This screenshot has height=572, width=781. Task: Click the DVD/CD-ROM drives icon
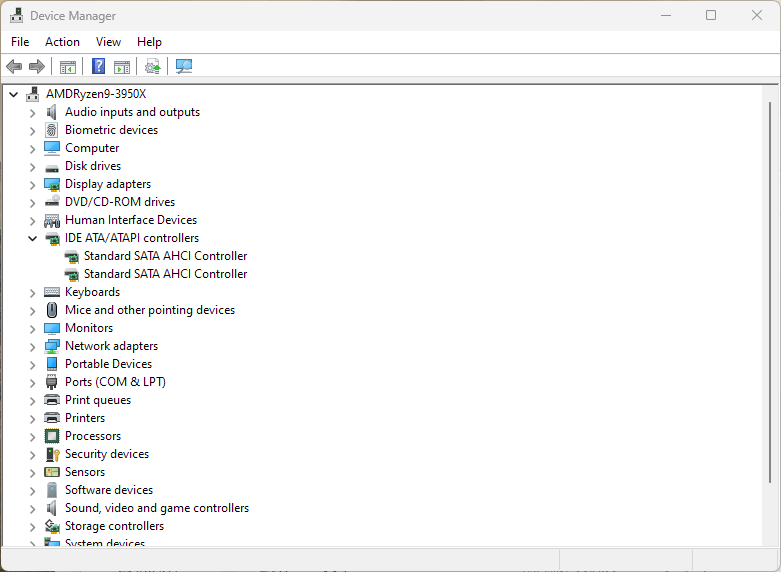[x=52, y=201]
